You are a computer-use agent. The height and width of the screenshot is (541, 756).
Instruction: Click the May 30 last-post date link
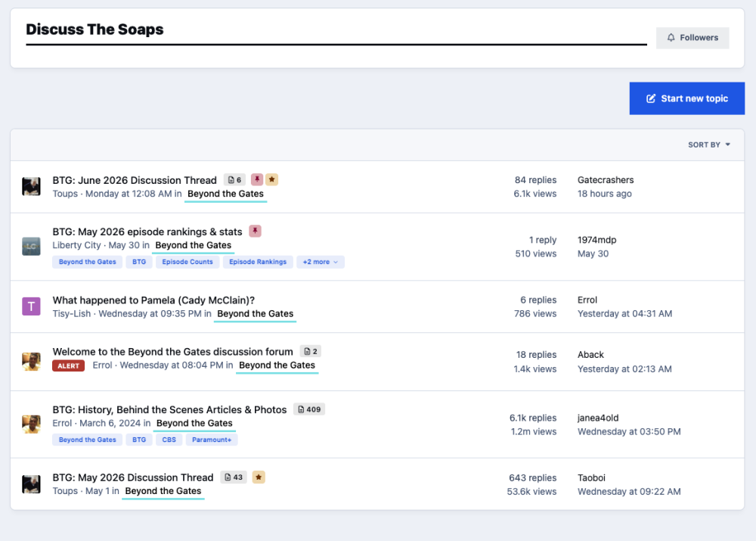click(x=593, y=253)
